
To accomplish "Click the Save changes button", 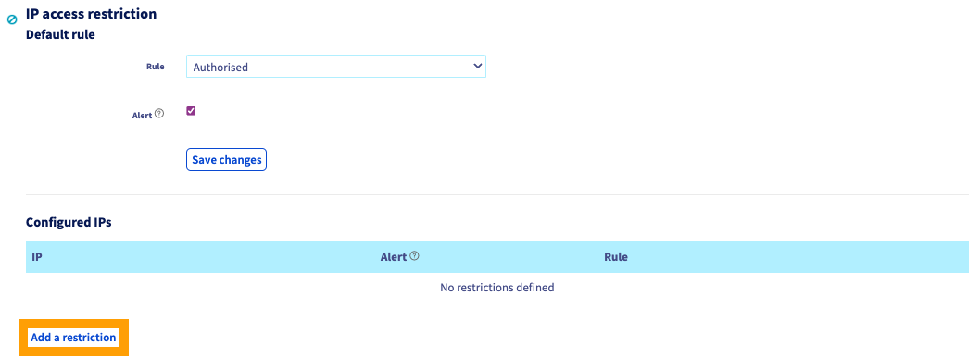I will coord(226,160).
